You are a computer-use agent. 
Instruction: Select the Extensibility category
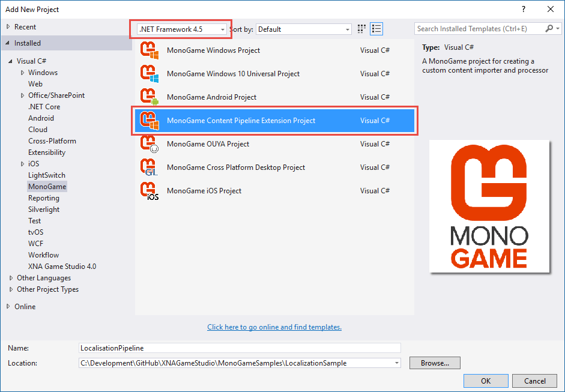click(47, 152)
